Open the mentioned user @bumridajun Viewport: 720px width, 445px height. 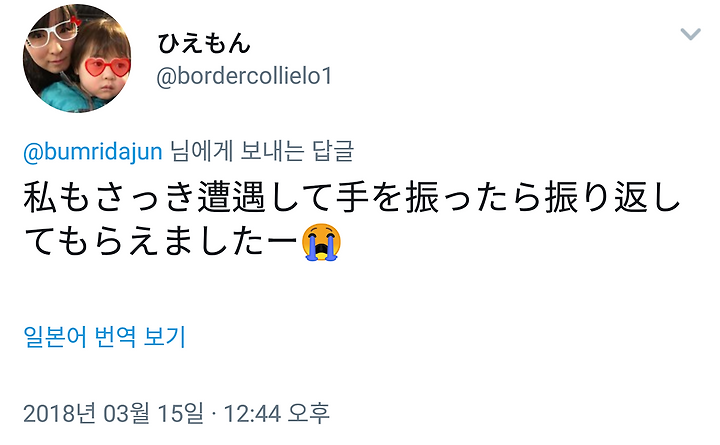(x=93, y=152)
